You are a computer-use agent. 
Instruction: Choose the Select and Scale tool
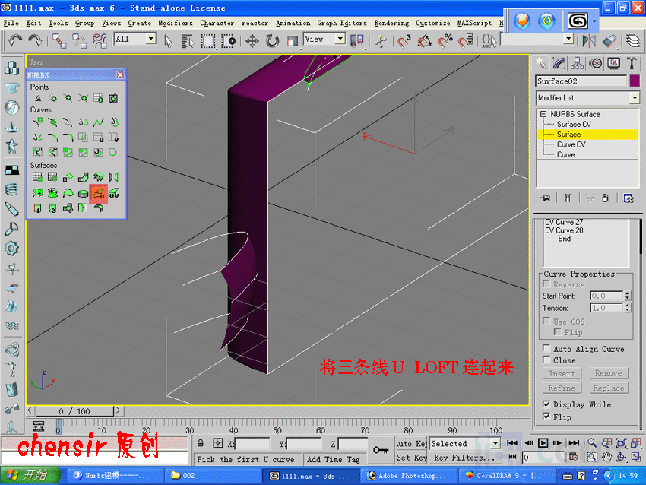click(x=292, y=40)
